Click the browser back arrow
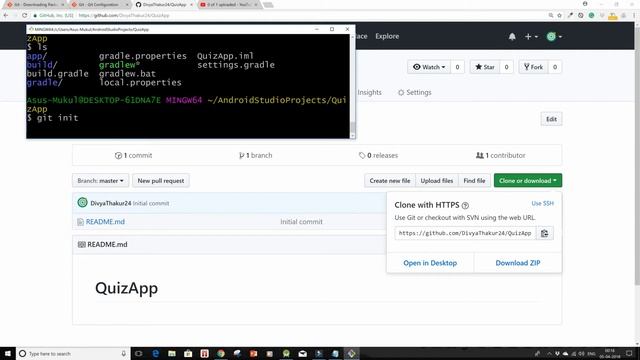Viewport: 640px width, 360px height. [6, 15]
